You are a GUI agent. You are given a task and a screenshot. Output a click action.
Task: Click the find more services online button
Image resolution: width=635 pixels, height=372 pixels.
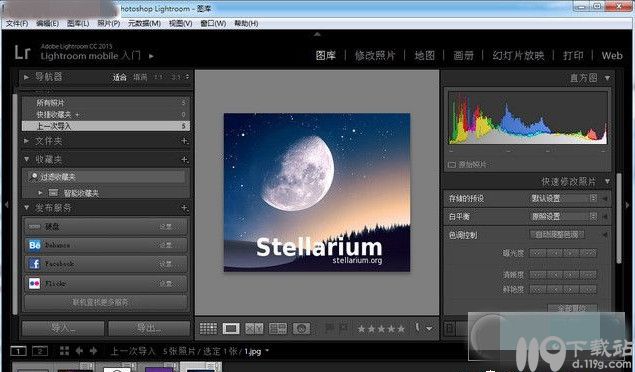(x=106, y=302)
